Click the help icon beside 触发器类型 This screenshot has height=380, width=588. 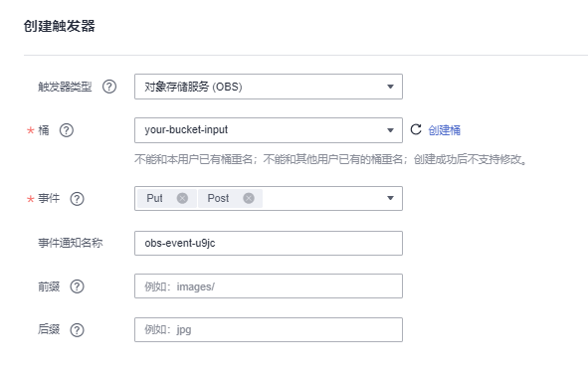click(x=109, y=87)
